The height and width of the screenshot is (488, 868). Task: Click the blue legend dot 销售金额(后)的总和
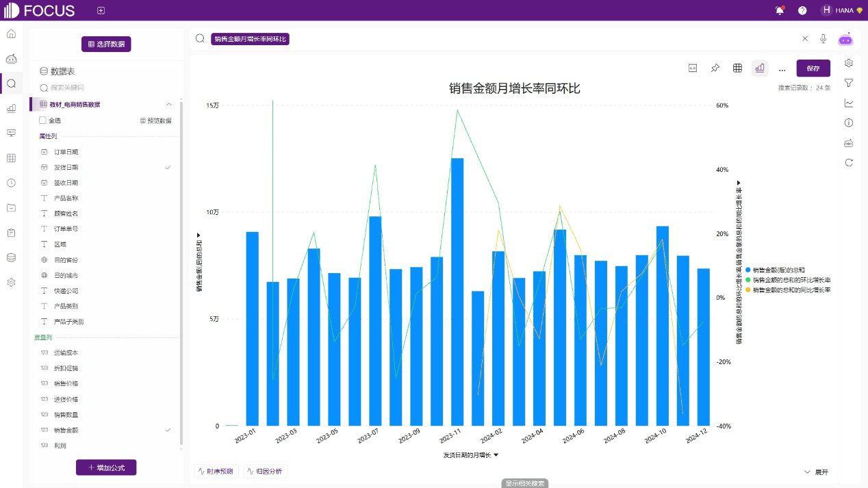coord(748,270)
